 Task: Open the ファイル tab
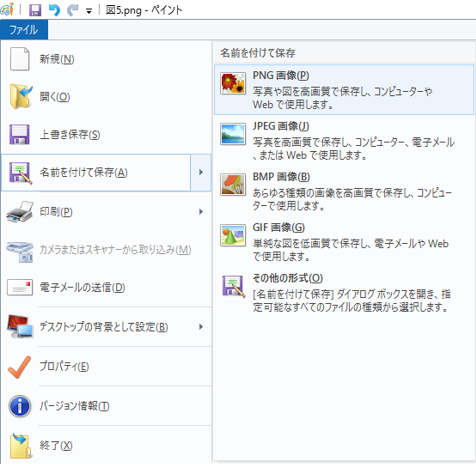[24, 30]
